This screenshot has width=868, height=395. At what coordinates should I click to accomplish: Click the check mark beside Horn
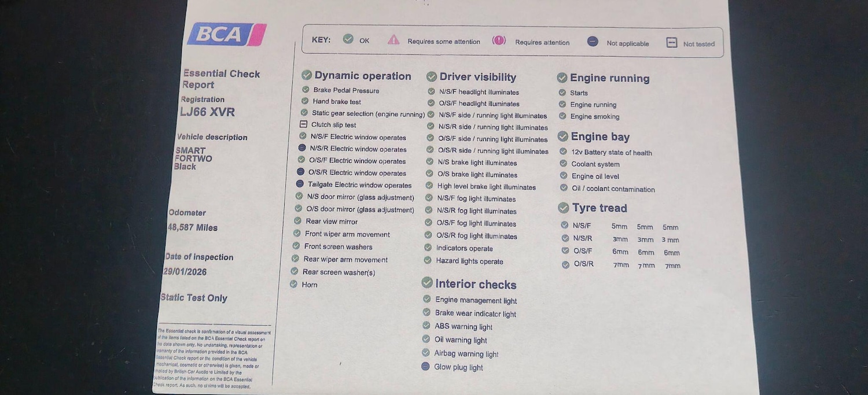pyautogui.click(x=293, y=284)
